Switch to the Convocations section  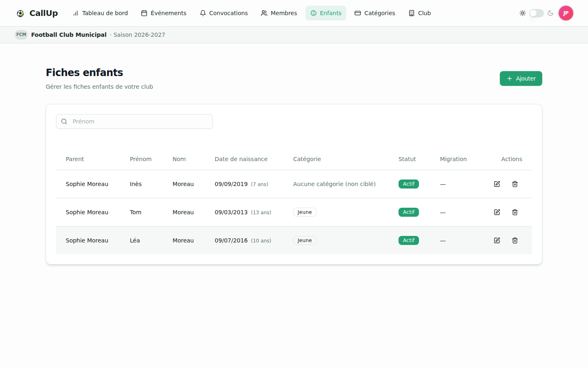coord(224,13)
